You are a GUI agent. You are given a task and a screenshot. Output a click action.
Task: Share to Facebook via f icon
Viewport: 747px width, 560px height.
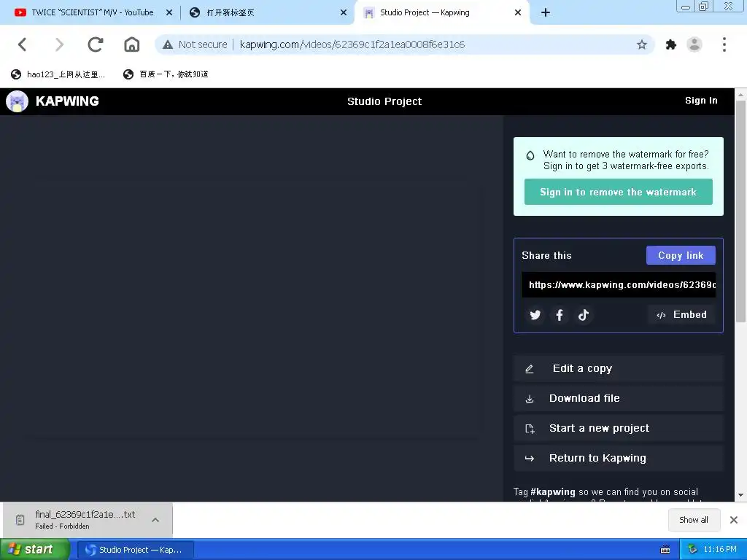(x=560, y=315)
